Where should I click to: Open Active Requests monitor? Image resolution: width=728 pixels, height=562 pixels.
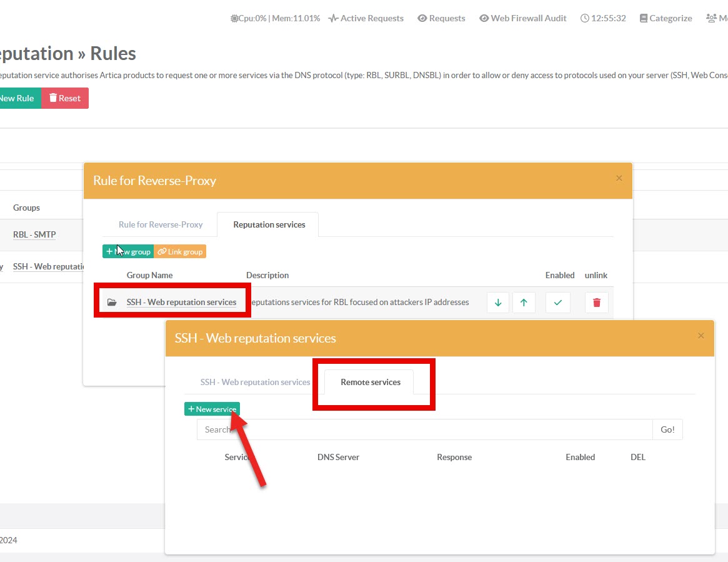tap(366, 18)
